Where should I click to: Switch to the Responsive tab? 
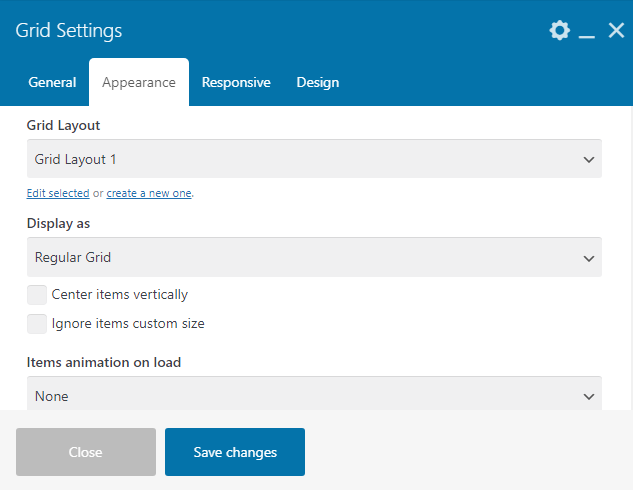click(236, 82)
